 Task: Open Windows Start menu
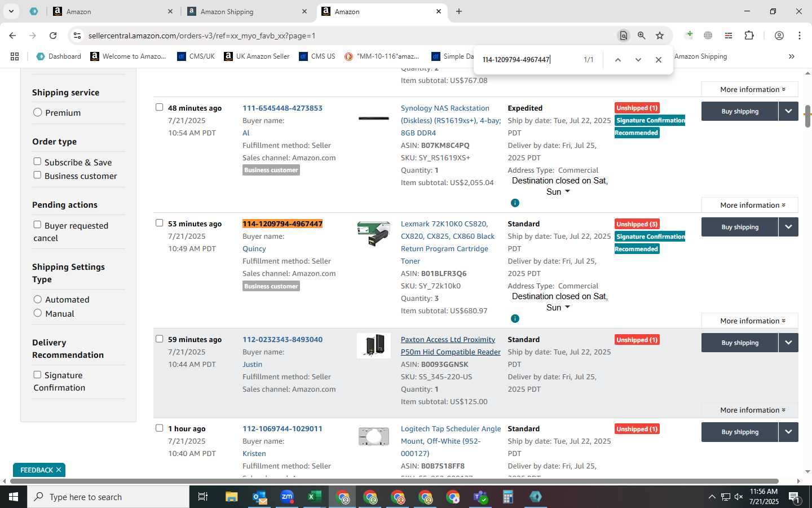coord(14,497)
